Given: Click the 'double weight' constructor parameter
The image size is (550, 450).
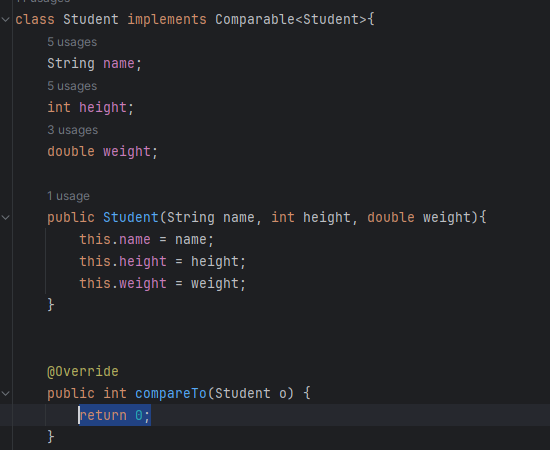Looking at the screenshot, I should (419, 217).
